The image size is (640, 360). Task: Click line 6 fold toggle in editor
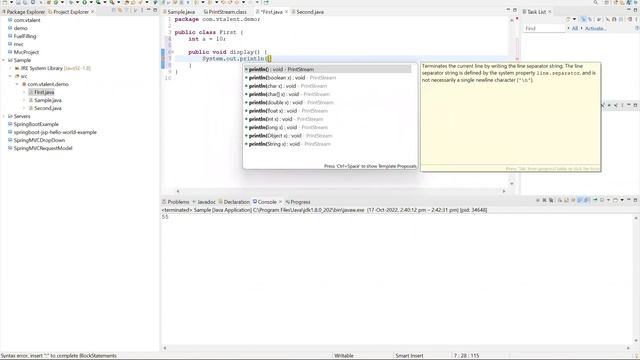173,52
